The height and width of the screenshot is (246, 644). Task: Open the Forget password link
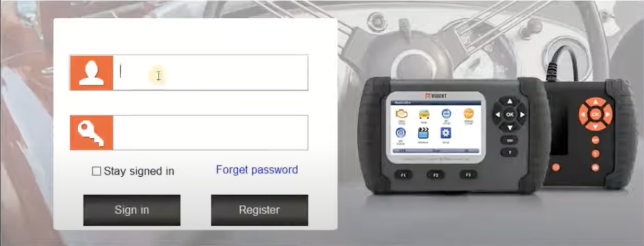pos(257,170)
